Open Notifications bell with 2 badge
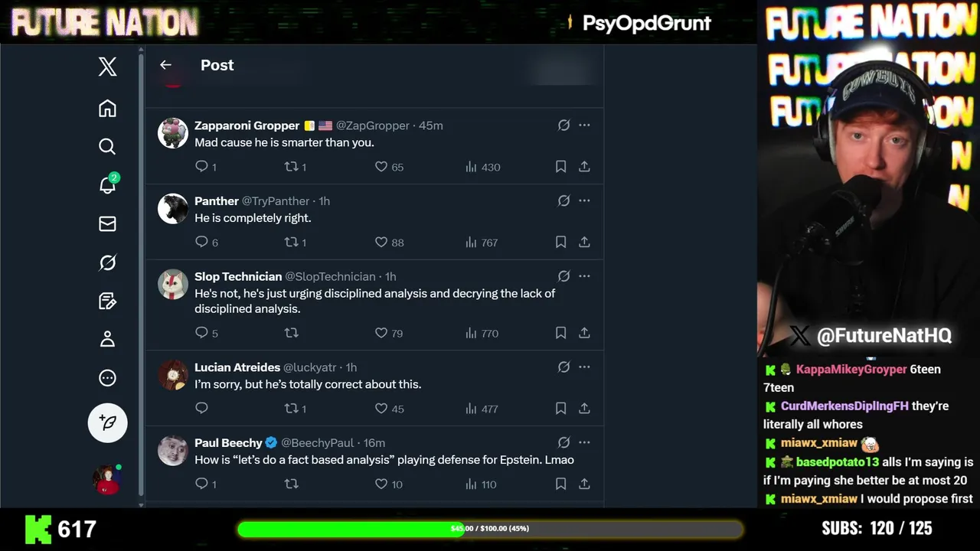Image resolution: width=980 pixels, height=551 pixels. (107, 185)
